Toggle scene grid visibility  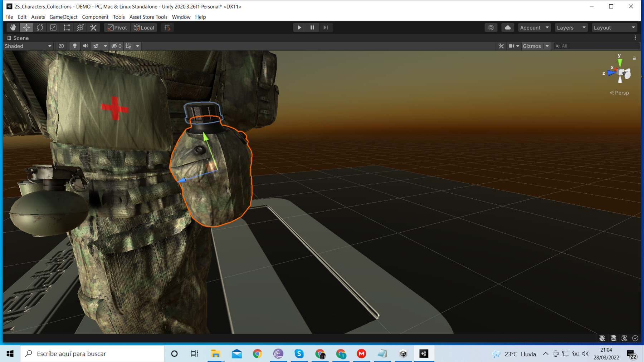tap(128, 46)
